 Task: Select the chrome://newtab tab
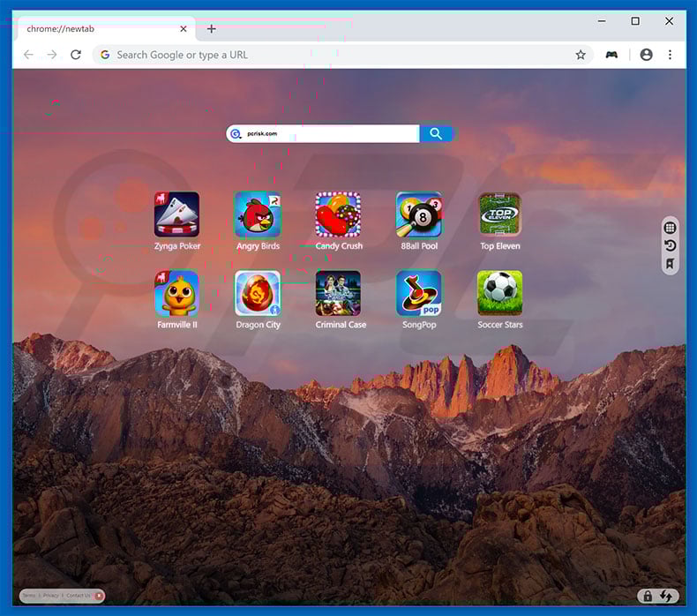point(106,29)
